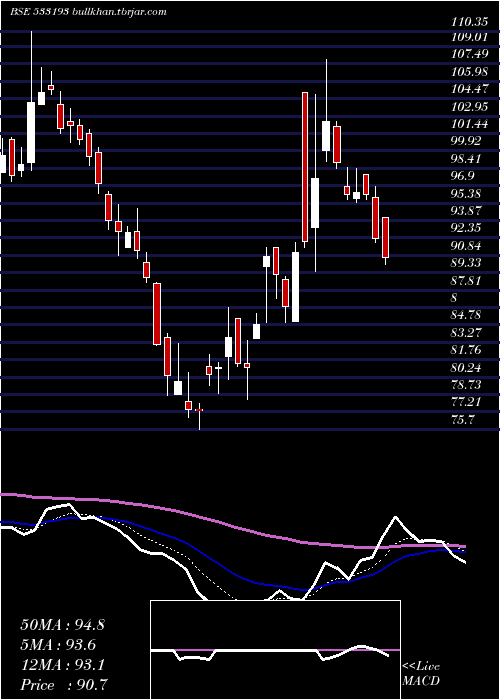Click the 105.98 price axis label
Screen dimensions: 500x700
468,72
